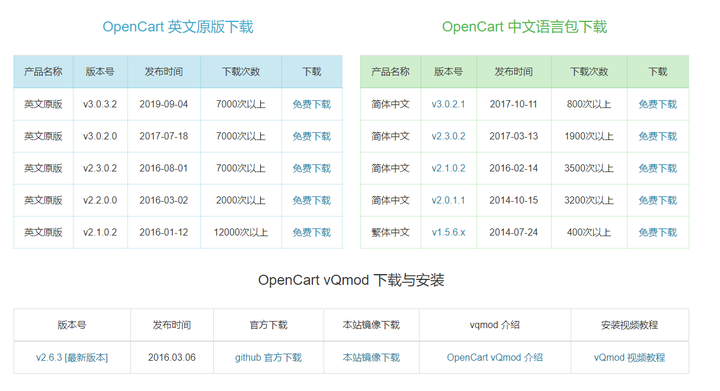
Task: Click the v3.0.2.0 version cell
Action: (100, 136)
